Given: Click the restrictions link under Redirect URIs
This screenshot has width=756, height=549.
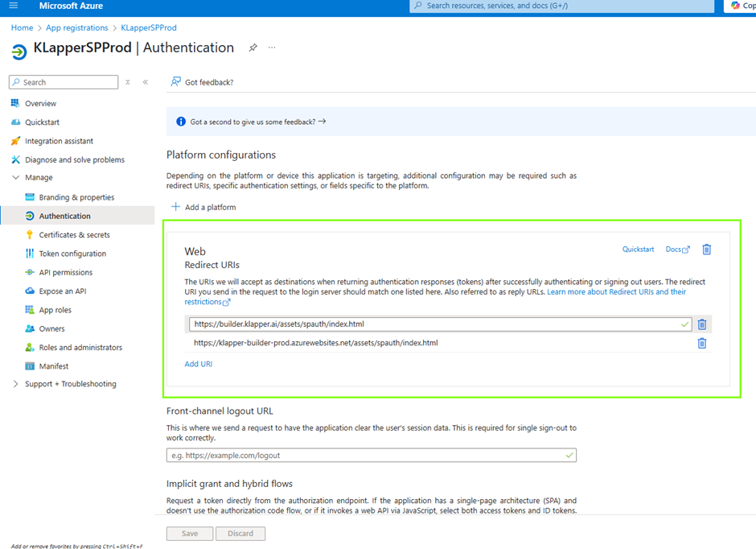Looking at the screenshot, I should (x=207, y=302).
